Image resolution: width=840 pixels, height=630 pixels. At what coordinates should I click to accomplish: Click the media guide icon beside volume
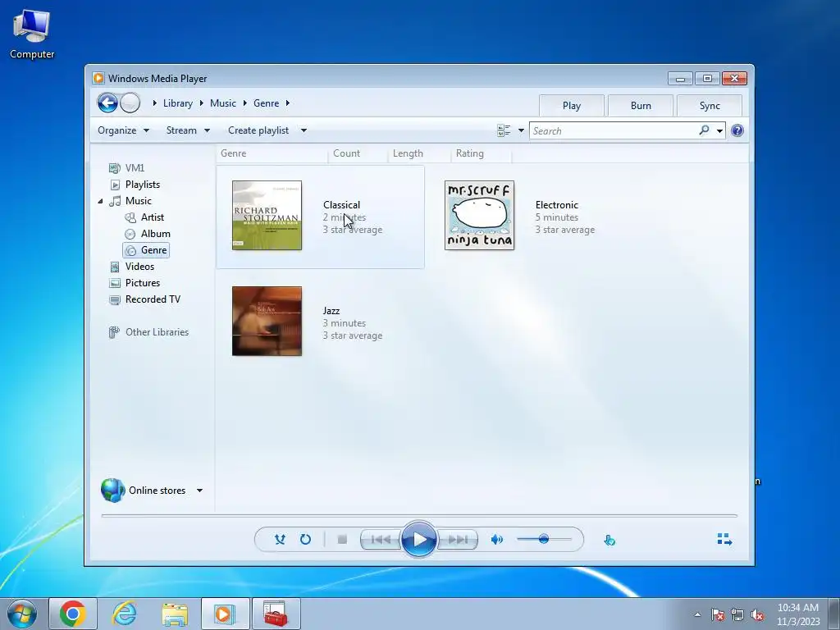click(x=609, y=540)
